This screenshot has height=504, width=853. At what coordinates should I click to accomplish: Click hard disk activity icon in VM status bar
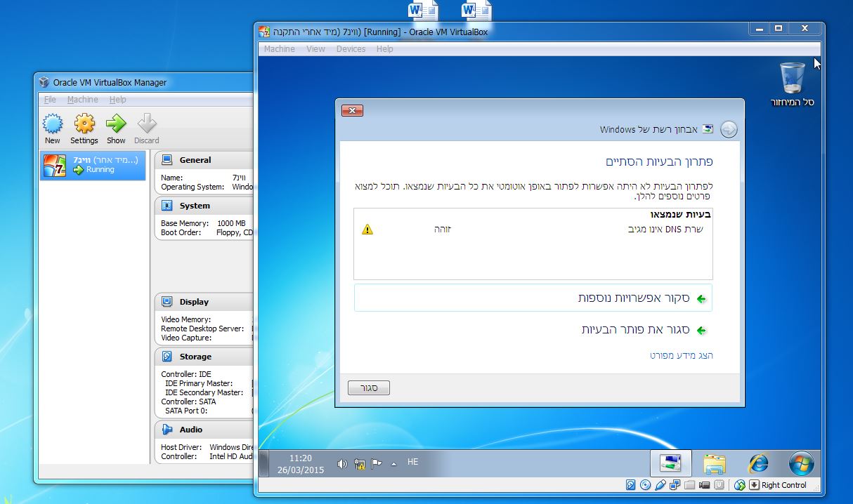pos(630,485)
